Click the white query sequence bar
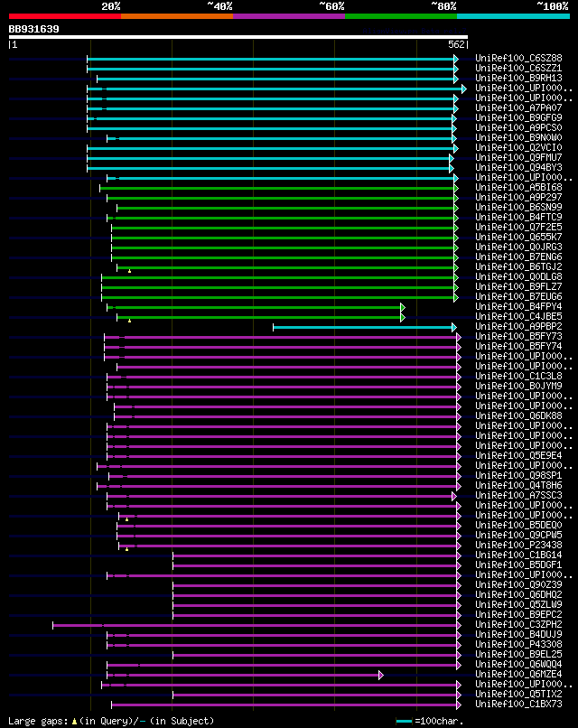Screen dimensions: 578x728 (x=238, y=37)
